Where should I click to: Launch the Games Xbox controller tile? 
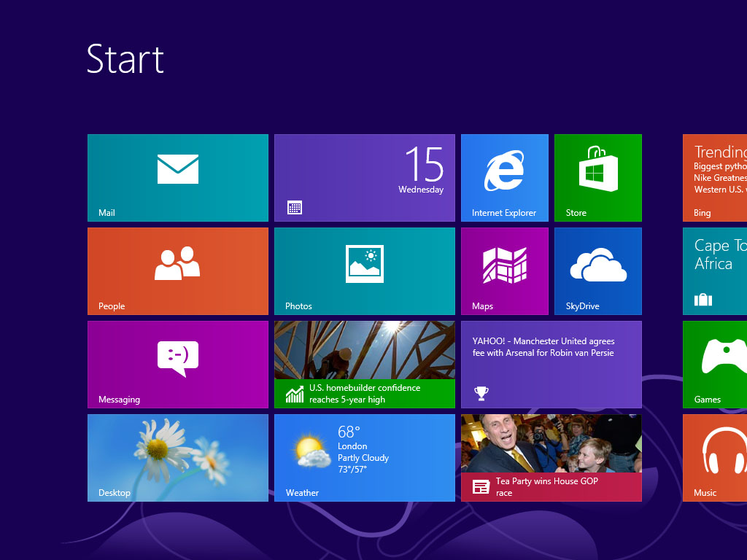point(715,364)
